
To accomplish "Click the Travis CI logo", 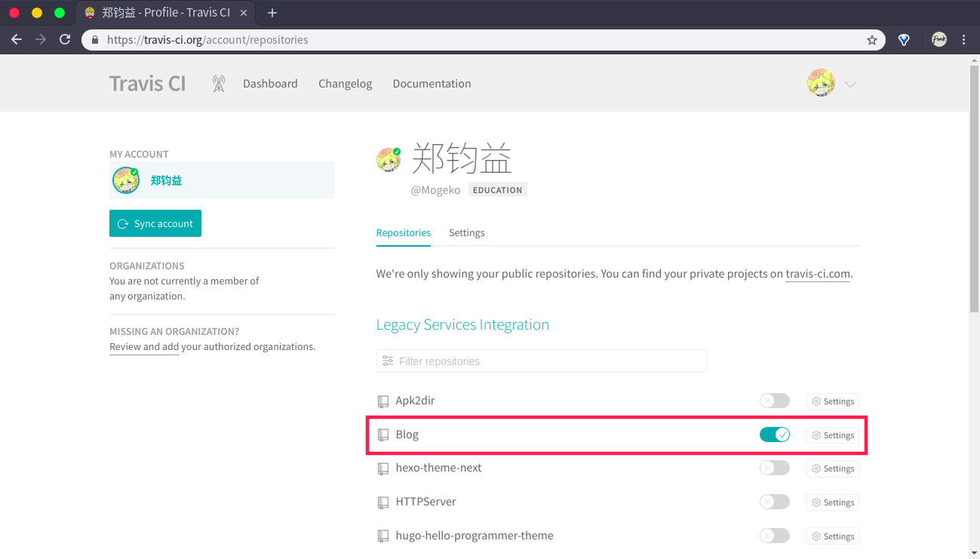I will pyautogui.click(x=148, y=83).
